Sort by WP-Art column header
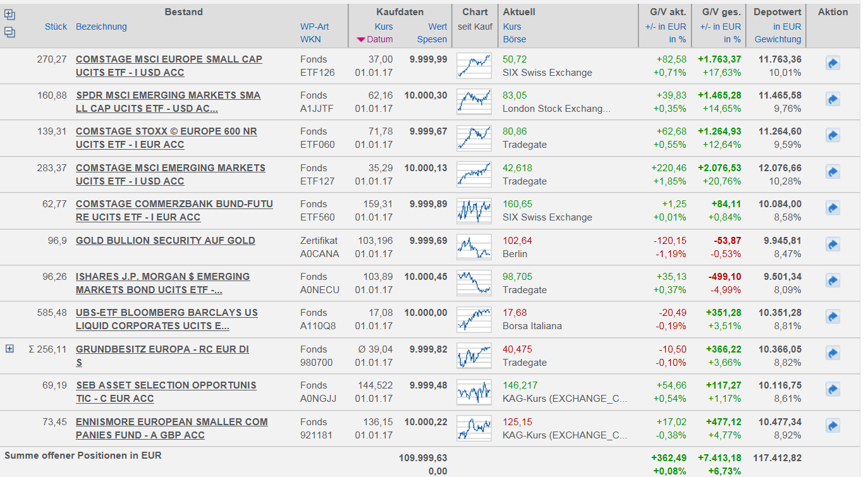This screenshot has height=477, width=868. click(314, 27)
